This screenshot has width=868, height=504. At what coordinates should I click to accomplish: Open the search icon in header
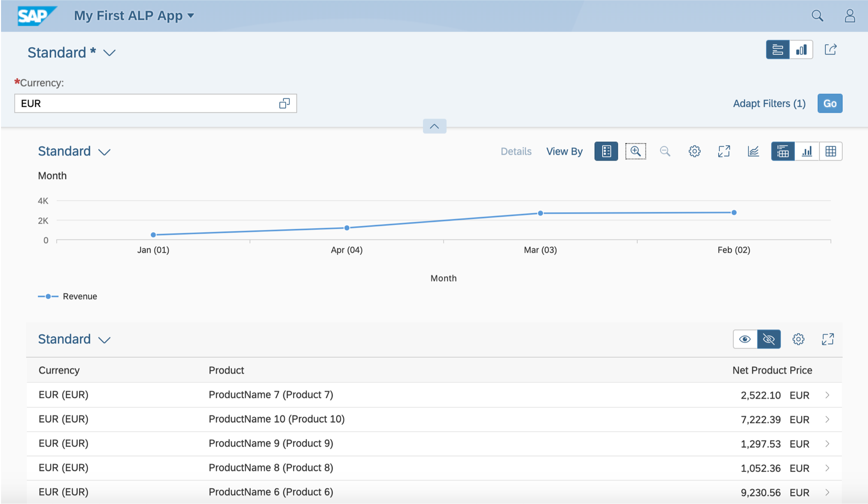[817, 16]
